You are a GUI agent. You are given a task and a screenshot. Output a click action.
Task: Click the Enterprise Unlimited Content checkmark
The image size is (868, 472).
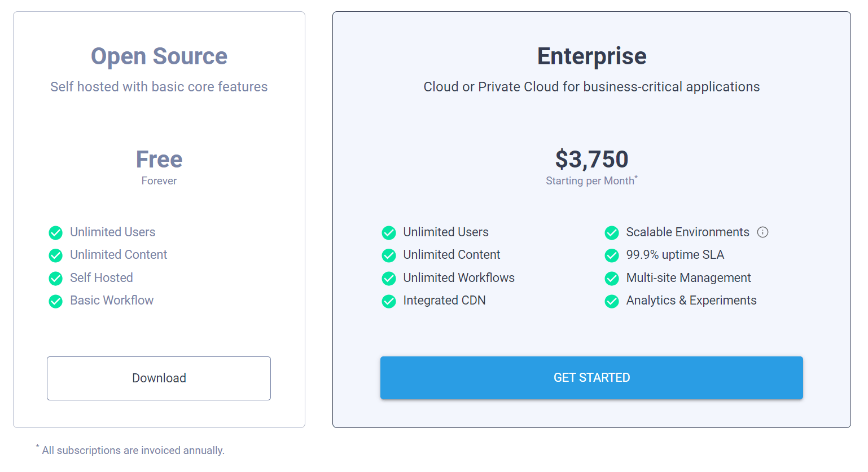click(x=388, y=255)
